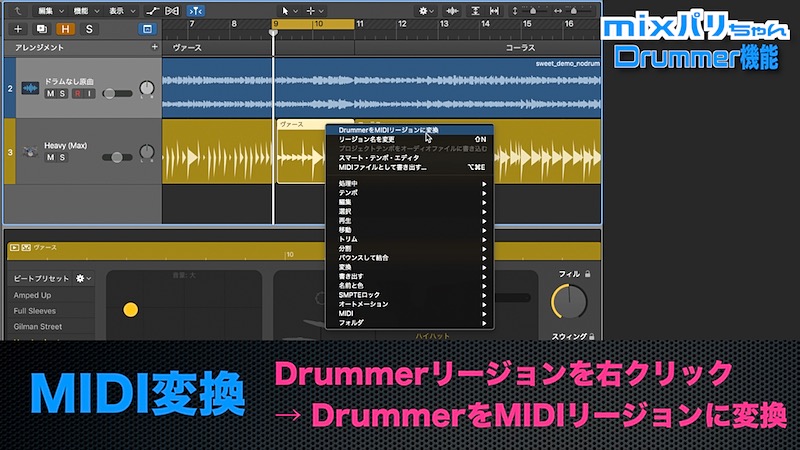
Task: Expand the 移動 submenu
Action: (x=409, y=230)
